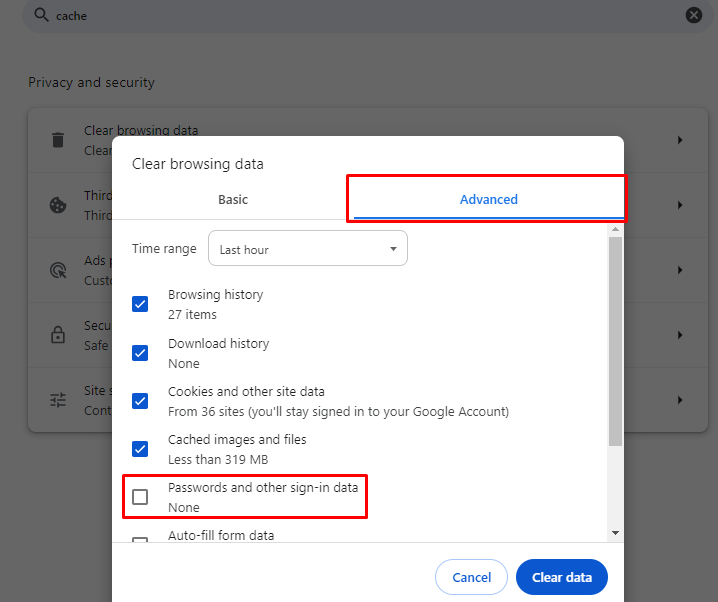Open the Time range dropdown
718x602 pixels.
pos(307,249)
